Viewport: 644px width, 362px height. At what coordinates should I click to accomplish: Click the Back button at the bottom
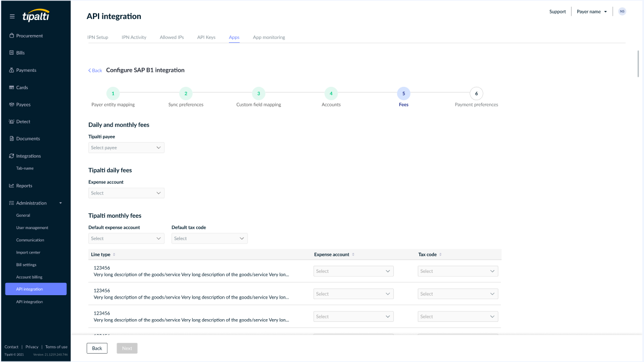click(97, 348)
